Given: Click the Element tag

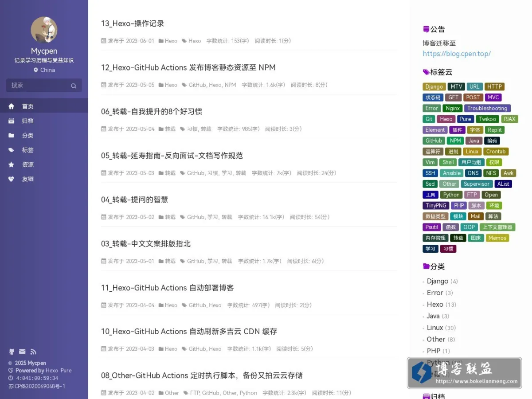Looking at the screenshot, I should coord(435,130).
